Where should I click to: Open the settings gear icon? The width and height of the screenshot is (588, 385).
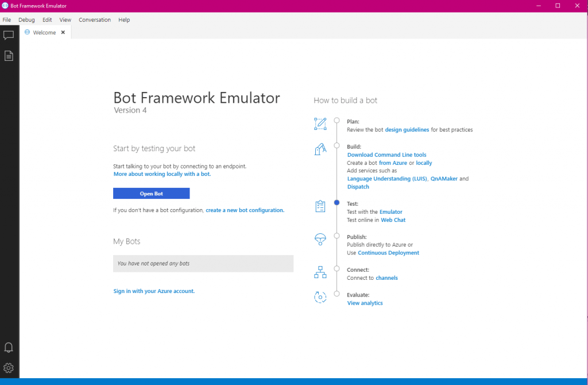[9, 368]
